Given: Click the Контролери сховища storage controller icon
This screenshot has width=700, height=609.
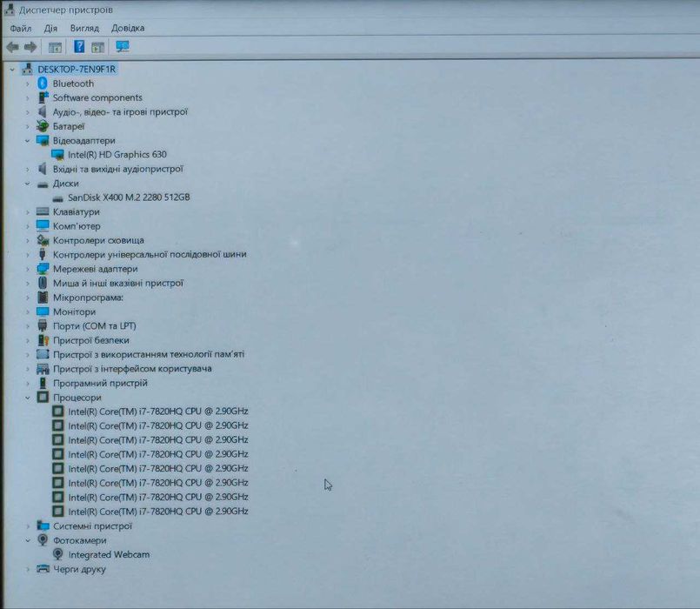Looking at the screenshot, I should pyautogui.click(x=43, y=240).
